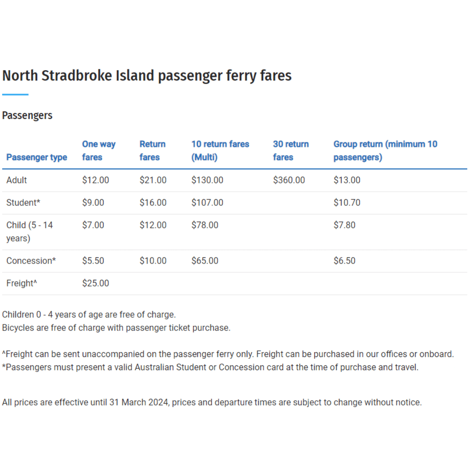Click the 30 return fares column header

point(290,151)
